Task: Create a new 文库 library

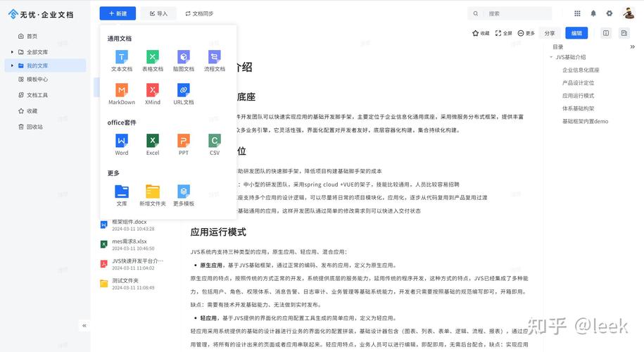Action: [x=122, y=196]
